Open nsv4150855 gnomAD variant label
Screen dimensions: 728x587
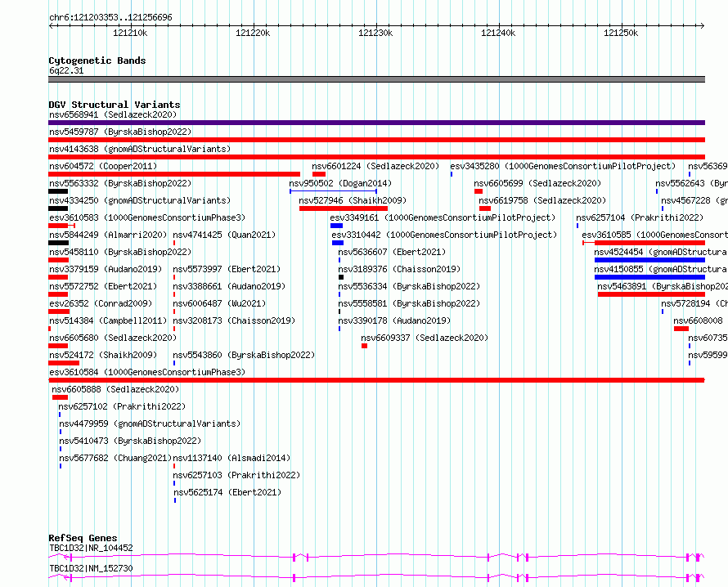[x=660, y=269]
